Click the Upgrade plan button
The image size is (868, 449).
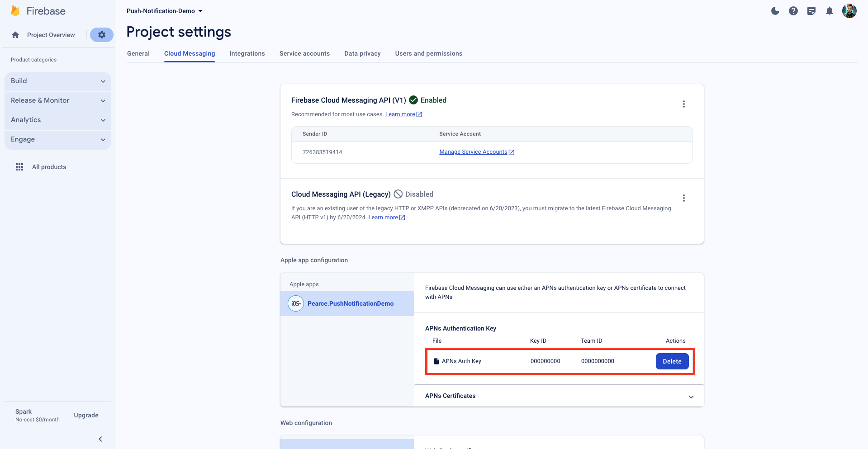click(86, 415)
